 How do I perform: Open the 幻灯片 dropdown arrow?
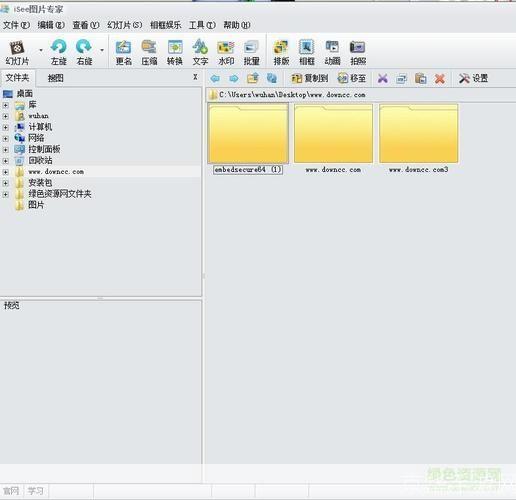pos(41,51)
